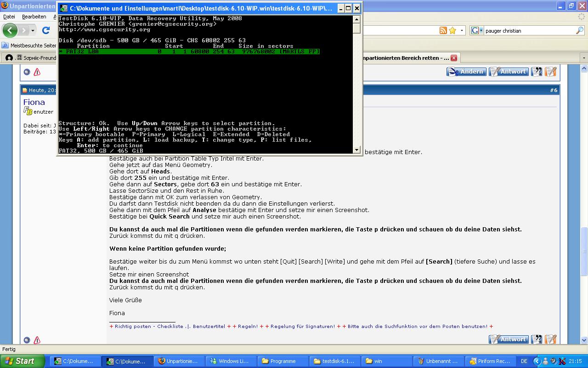The image size is (588, 368).
Task: Open the Bearbeiten menu
Action: 34,17
